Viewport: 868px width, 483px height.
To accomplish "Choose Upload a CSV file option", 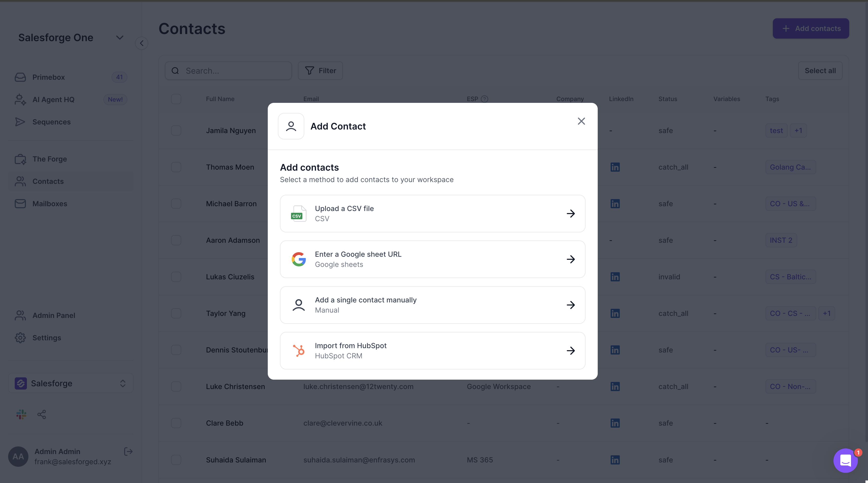I will 432,213.
